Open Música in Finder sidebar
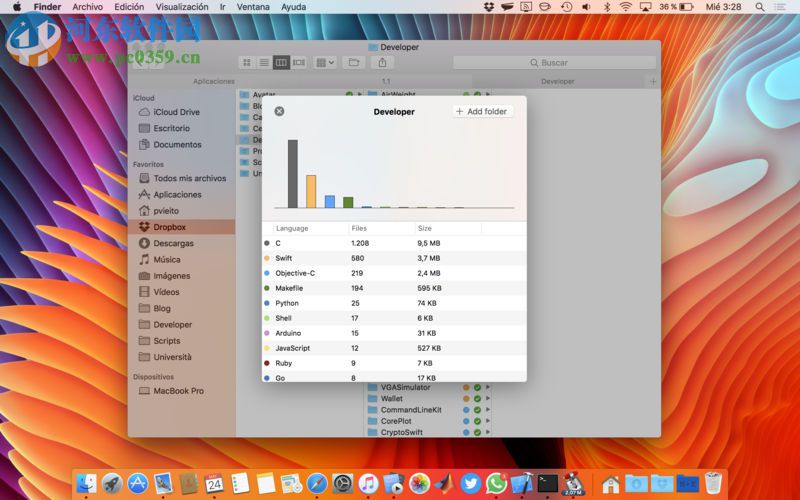Image resolution: width=800 pixels, height=500 pixels. point(167,259)
